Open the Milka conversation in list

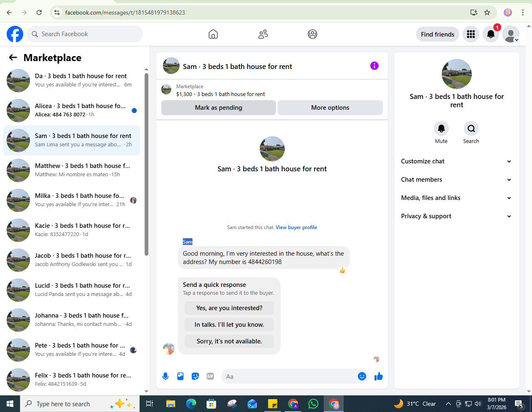pyautogui.click(x=72, y=200)
